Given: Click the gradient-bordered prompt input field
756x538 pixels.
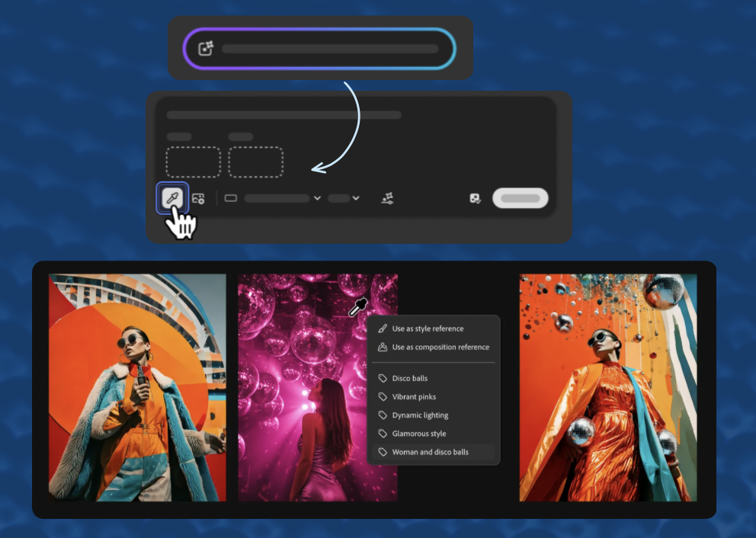Looking at the screenshot, I should (x=329, y=49).
